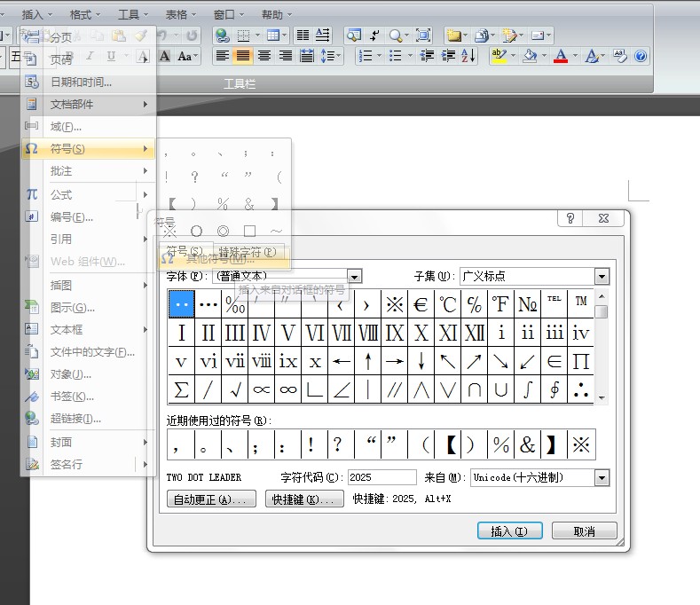Choose the ampersand from recently used symbols
The image size is (700, 605).
coord(528,445)
